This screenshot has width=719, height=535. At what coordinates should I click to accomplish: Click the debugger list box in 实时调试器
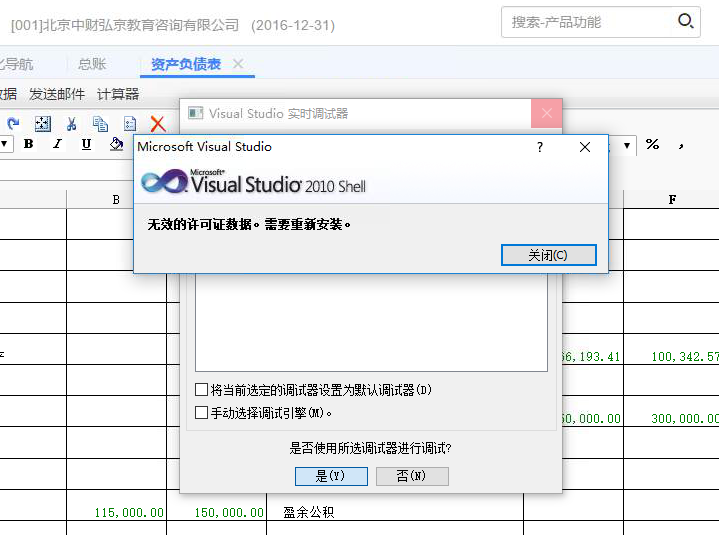pyautogui.click(x=371, y=323)
